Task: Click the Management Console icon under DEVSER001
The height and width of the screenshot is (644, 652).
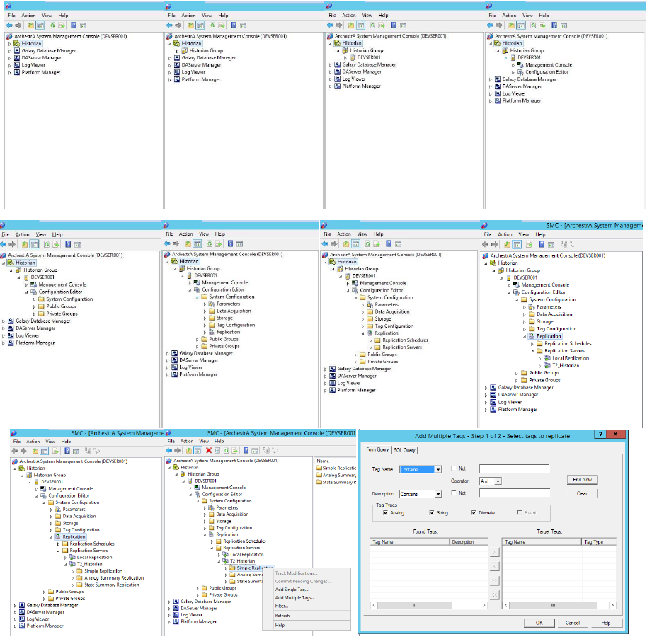Action: coord(519,65)
